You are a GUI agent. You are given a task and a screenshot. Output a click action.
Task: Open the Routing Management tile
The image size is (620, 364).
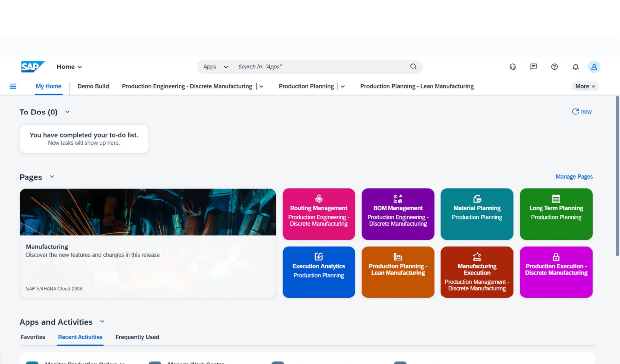[319, 214]
